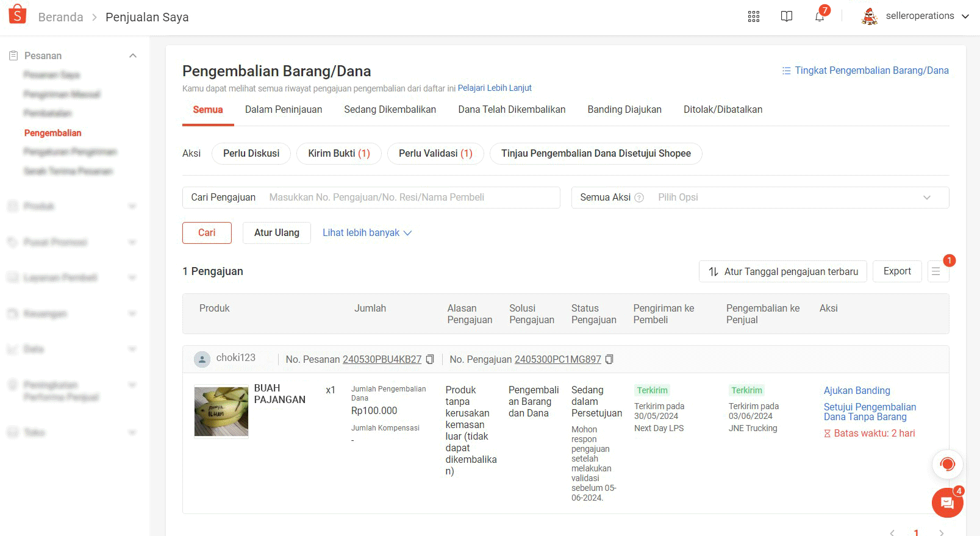Viewport: 980px width, 536px height.
Task: Click the Cari Pengajuan search field
Action: [413, 198]
